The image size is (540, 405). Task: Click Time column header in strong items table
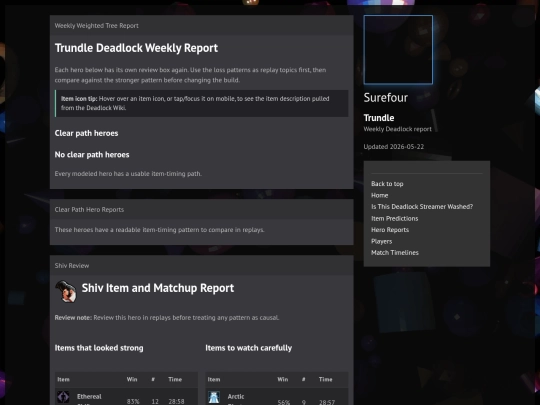pos(175,379)
